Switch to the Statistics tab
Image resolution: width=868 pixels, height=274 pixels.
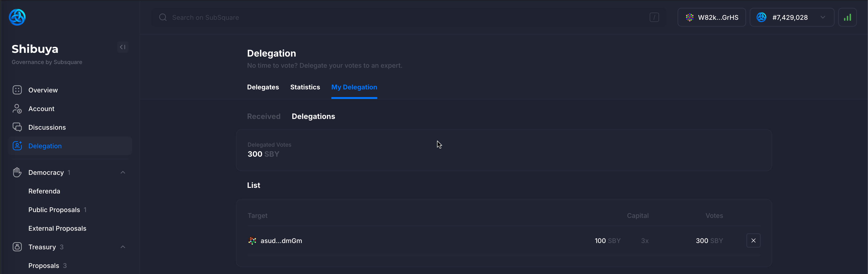[305, 87]
